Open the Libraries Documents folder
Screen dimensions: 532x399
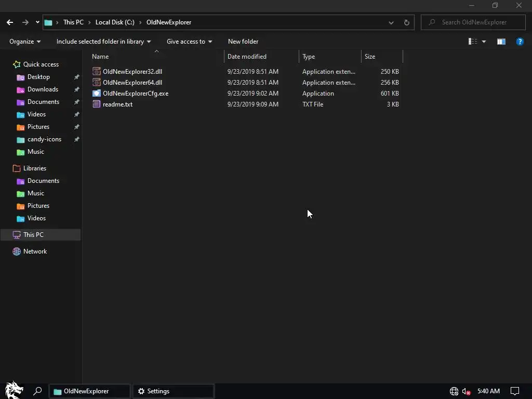coord(43,181)
